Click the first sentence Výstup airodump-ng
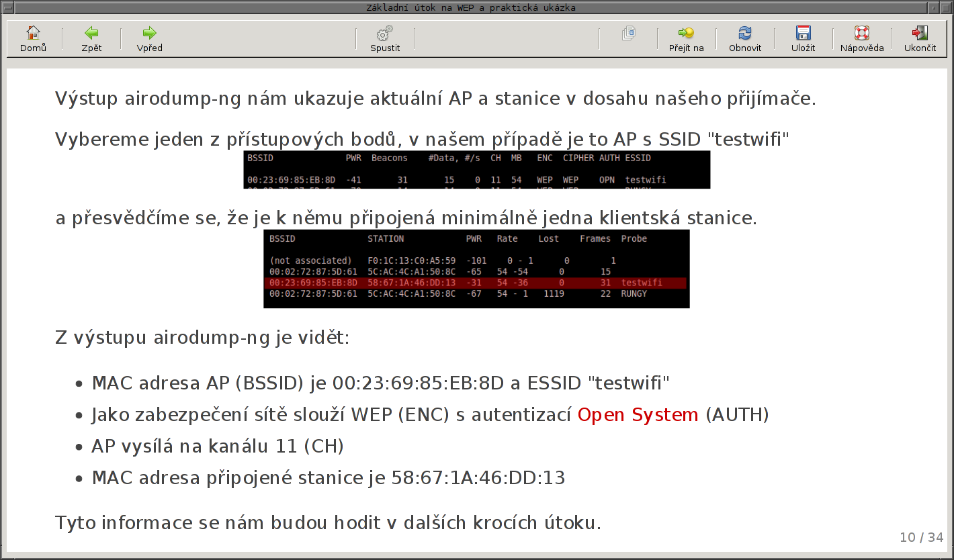The height and width of the screenshot is (560, 954). (435, 99)
